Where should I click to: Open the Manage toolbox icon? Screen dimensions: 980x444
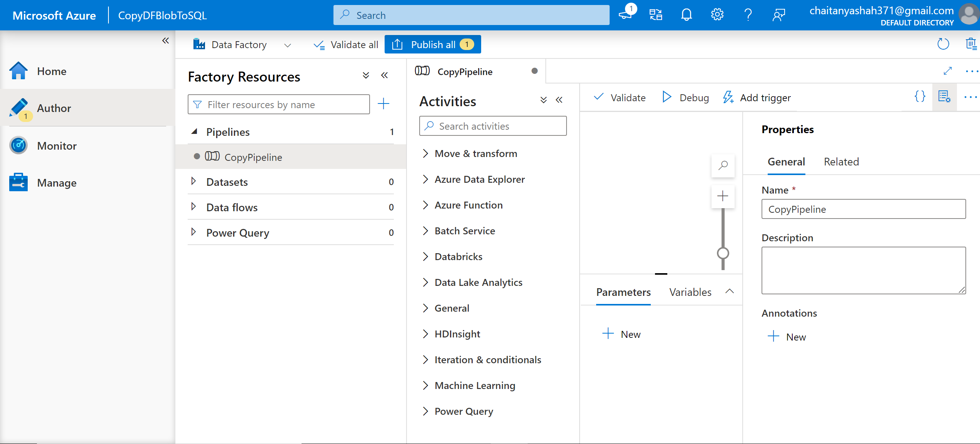[18, 182]
